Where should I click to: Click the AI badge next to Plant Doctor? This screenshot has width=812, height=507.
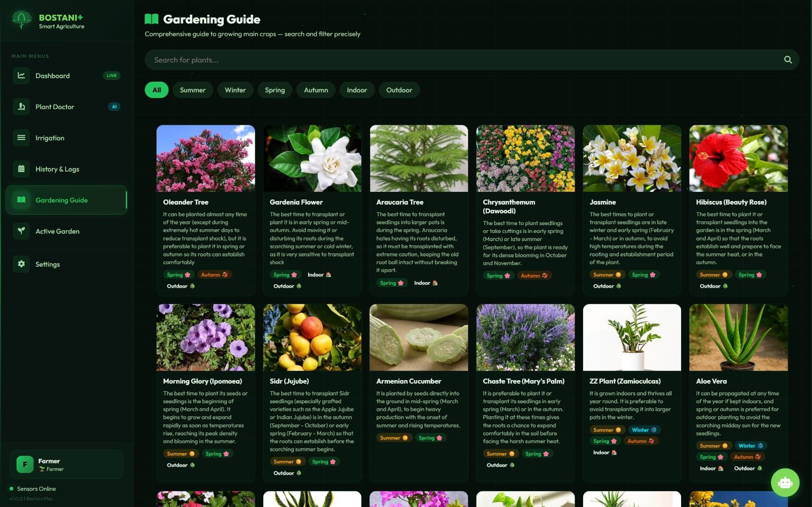114,107
